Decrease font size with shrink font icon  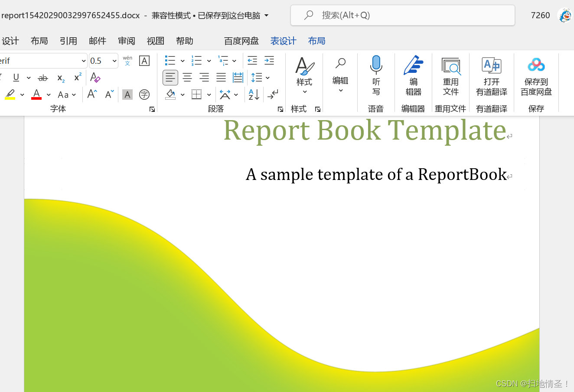click(x=109, y=94)
